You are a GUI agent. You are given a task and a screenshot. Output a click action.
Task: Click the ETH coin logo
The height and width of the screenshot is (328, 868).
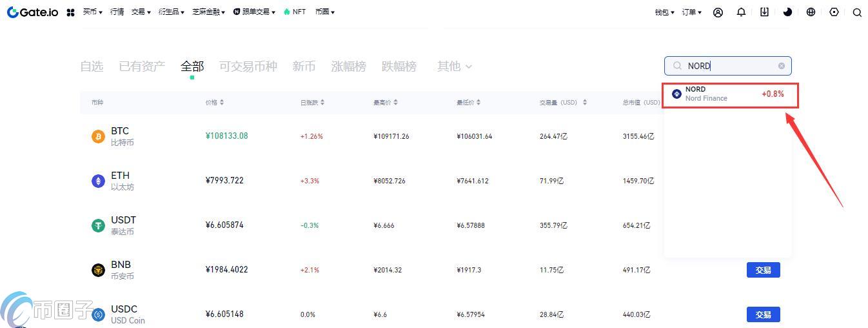pos(98,181)
